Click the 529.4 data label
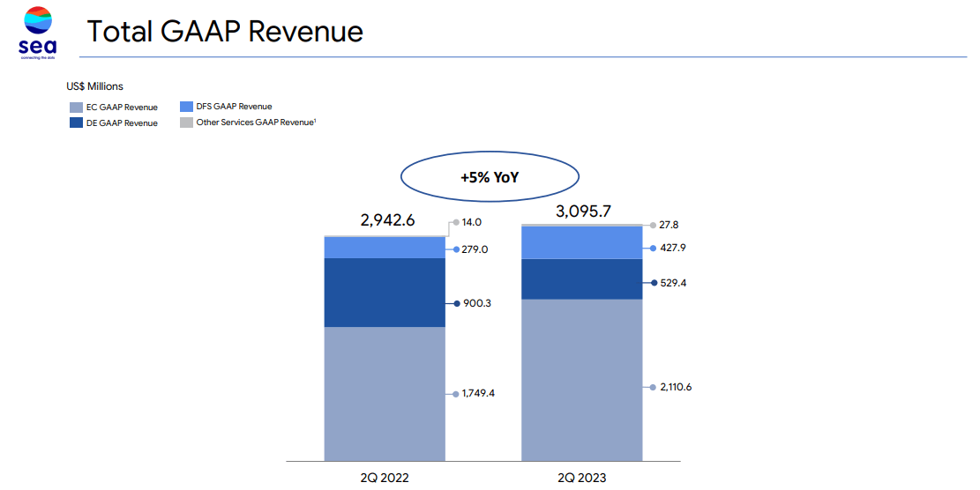The height and width of the screenshot is (490, 980). (673, 283)
